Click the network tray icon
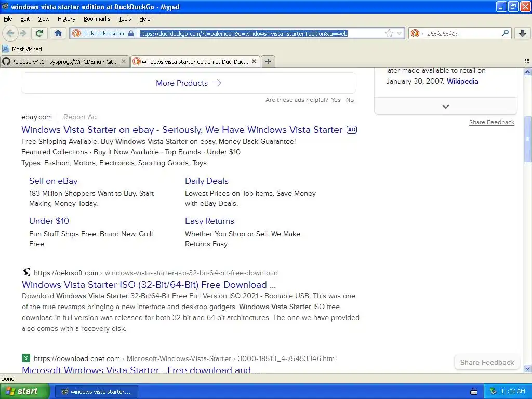 pos(494,392)
